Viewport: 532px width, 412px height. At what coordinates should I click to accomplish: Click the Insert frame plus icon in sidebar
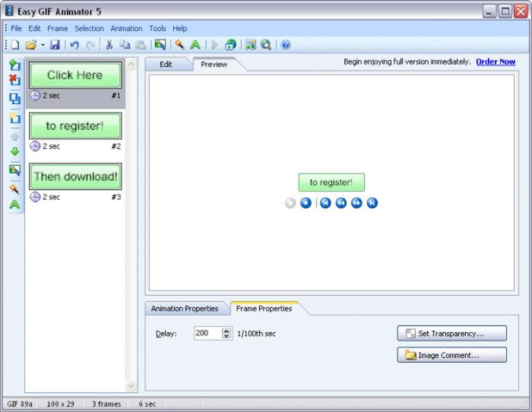click(x=15, y=65)
